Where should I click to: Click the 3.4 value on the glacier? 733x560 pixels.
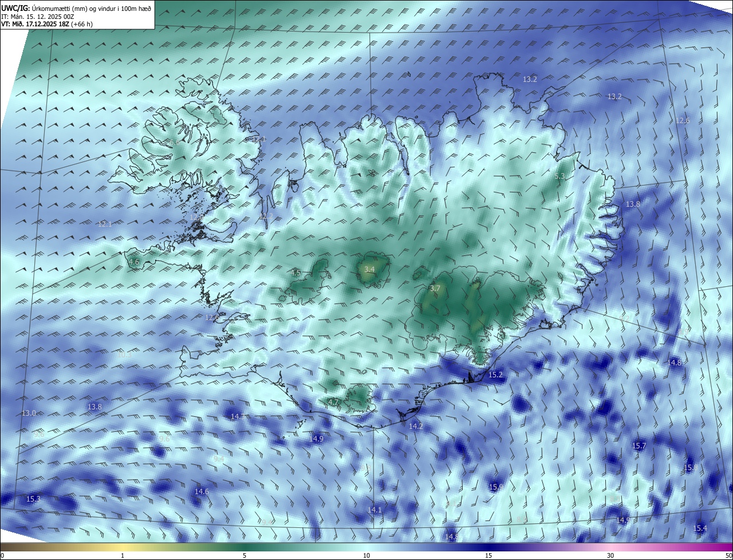pos(369,269)
